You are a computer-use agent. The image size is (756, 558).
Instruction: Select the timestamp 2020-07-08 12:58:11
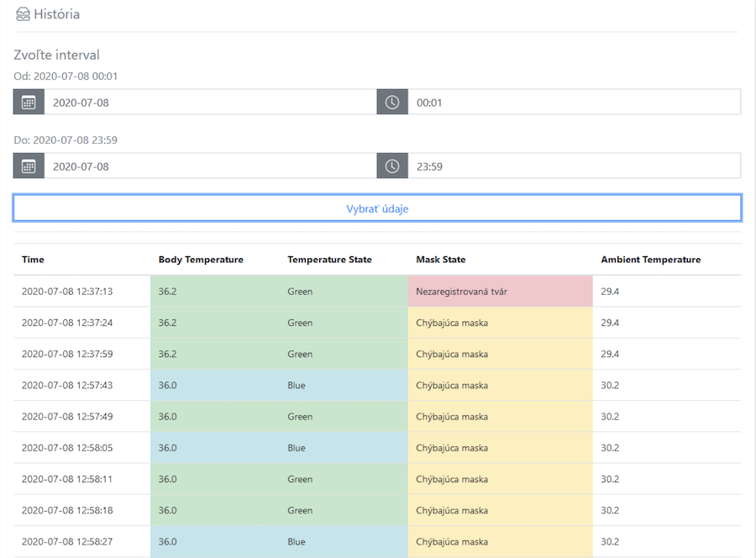point(67,479)
